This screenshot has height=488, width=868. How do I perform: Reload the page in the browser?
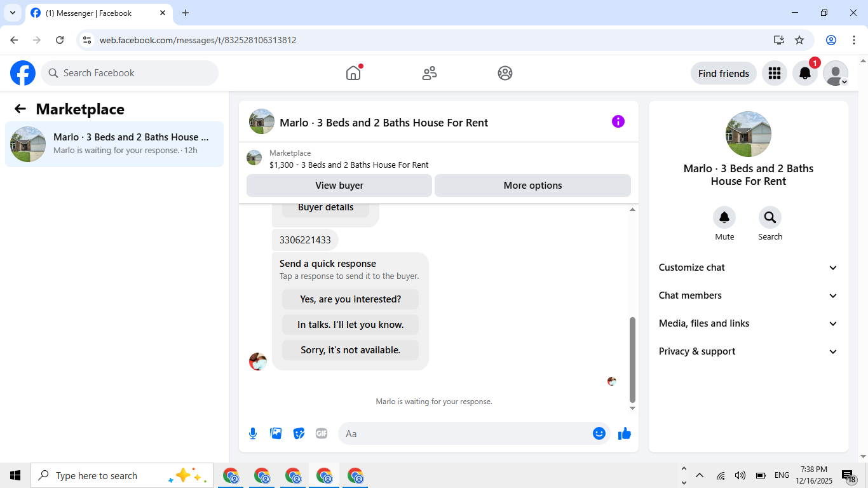click(x=60, y=40)
